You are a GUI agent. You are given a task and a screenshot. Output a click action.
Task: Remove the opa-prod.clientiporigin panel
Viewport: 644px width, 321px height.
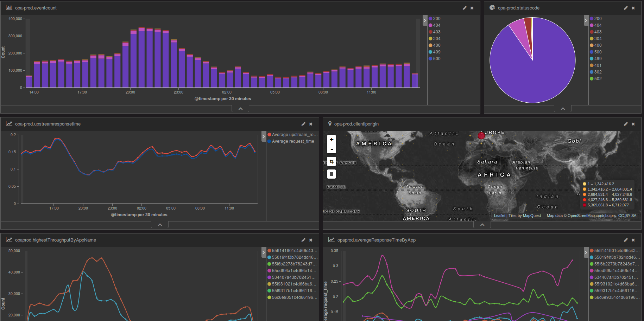633,124
